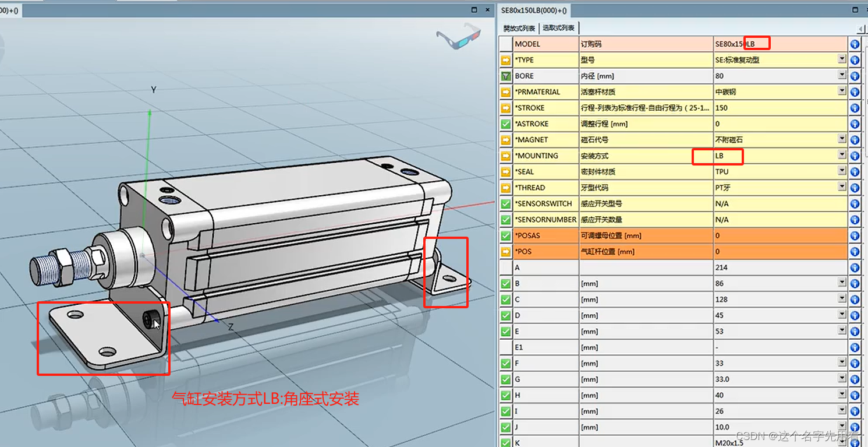The image size is (868, 447).
Task: Open info icon for SEAL row
Action: point(855,172)
